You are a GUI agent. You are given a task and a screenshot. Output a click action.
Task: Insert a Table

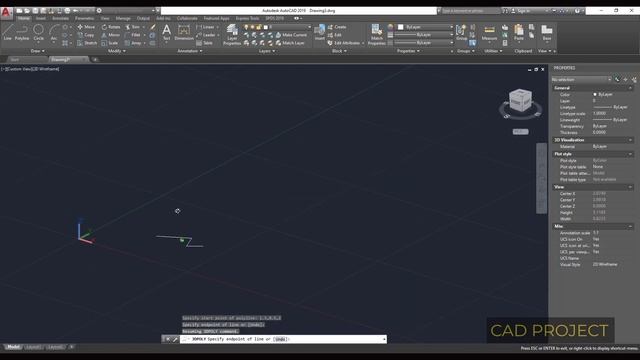tap(204, 43)
